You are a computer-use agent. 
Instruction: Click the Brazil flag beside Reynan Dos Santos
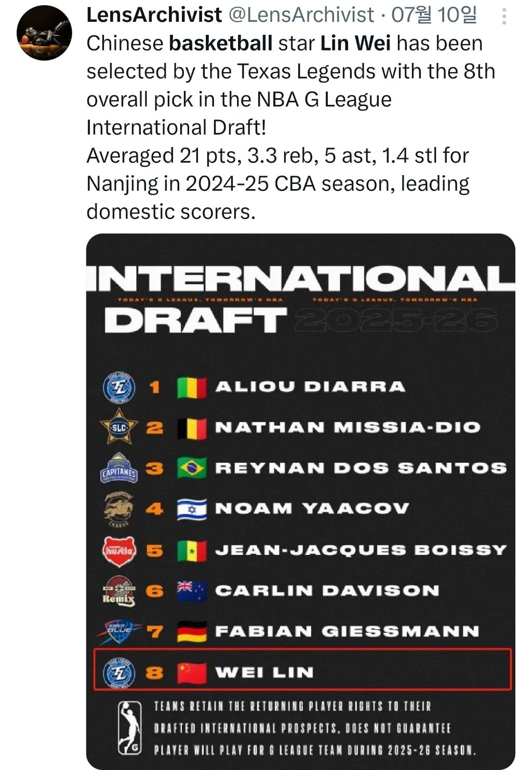pos(192,468)
